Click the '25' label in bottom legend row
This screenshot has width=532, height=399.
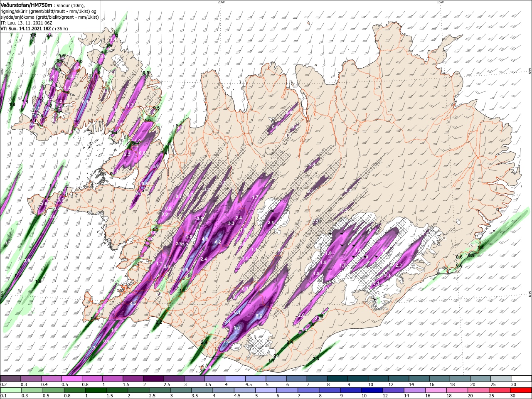pyautogui.click(x=492, y=396)
